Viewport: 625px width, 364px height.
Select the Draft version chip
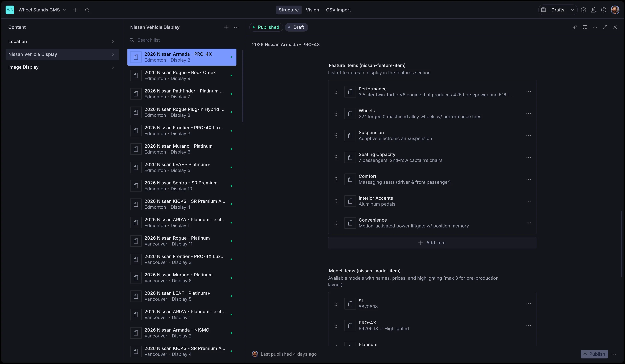coord(296,27)
